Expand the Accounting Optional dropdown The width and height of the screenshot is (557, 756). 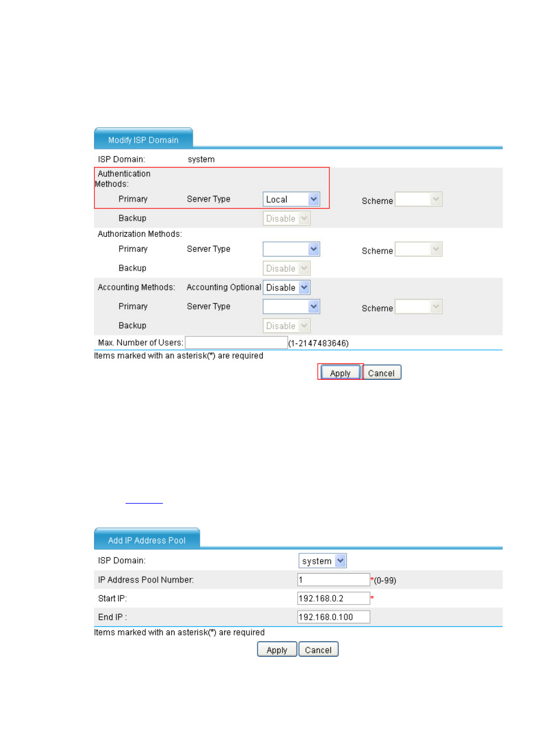tap(286, 287)
